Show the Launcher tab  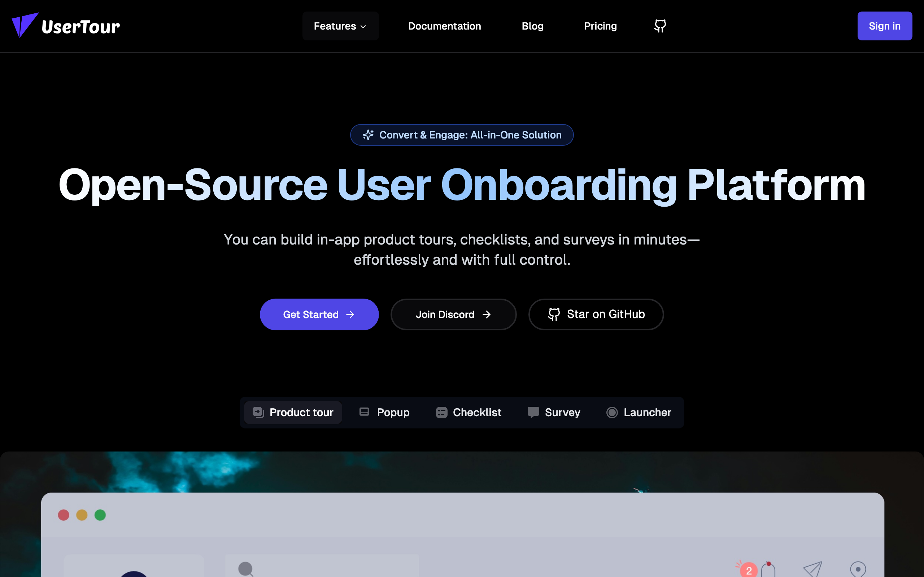coord(638,412)
